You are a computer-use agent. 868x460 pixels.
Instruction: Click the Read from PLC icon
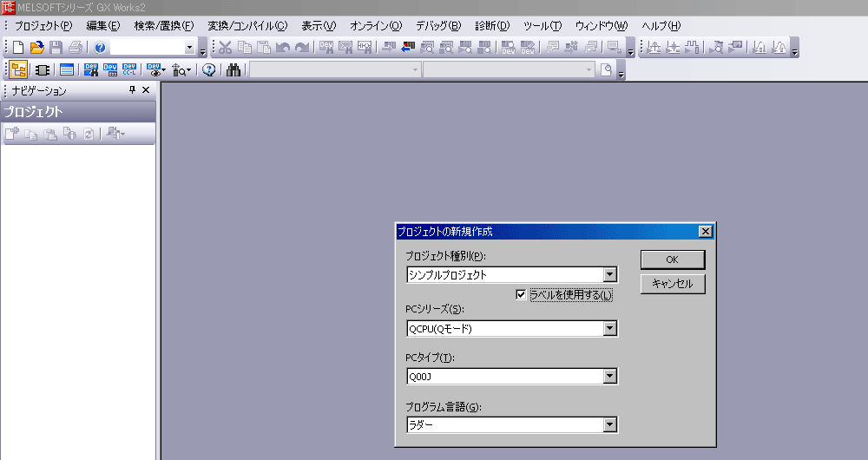point(408,48)
